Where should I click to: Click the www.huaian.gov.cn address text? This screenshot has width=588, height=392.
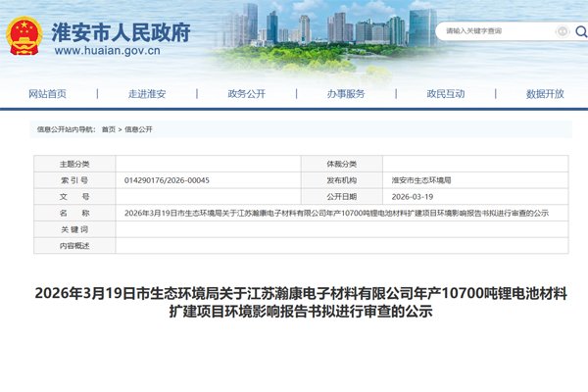click(108, 51)
